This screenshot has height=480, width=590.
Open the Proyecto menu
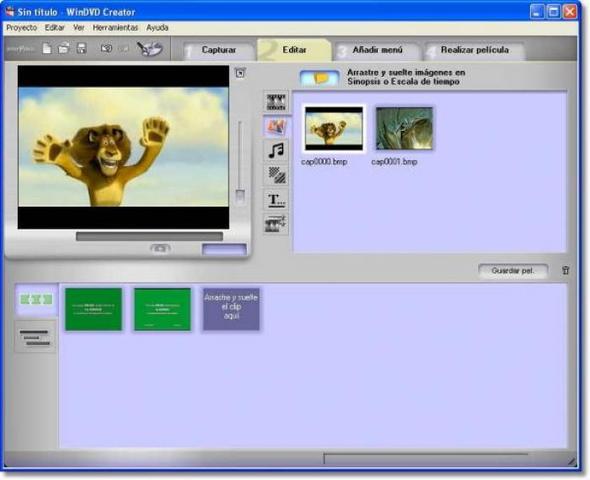coord(22,27)
